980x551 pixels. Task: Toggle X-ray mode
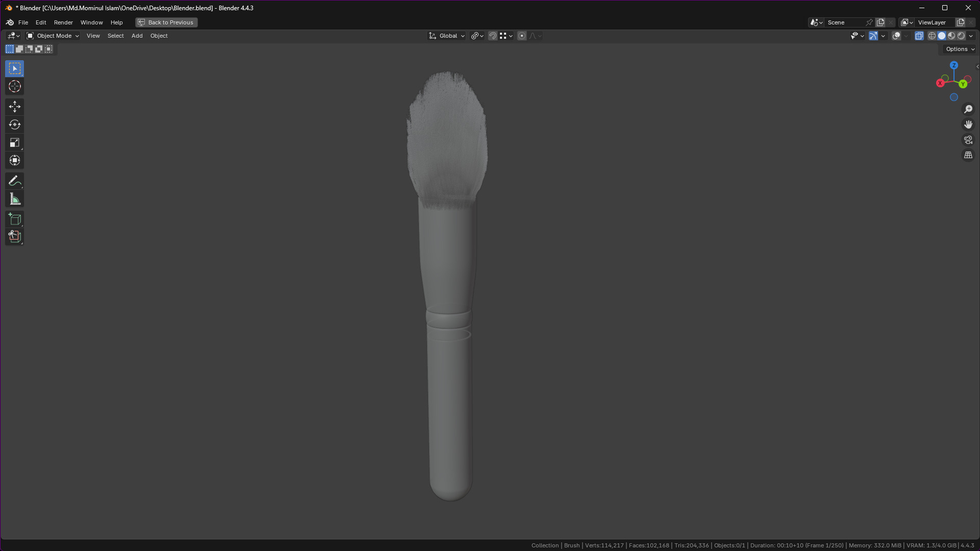pos(919,36)
